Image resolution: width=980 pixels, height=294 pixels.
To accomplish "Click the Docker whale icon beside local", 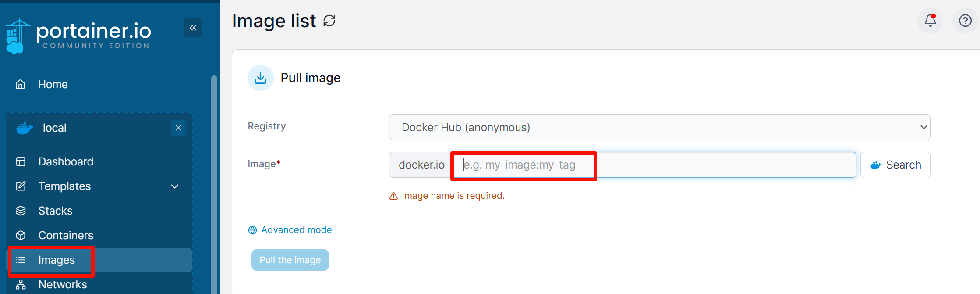I will (25, 128).
